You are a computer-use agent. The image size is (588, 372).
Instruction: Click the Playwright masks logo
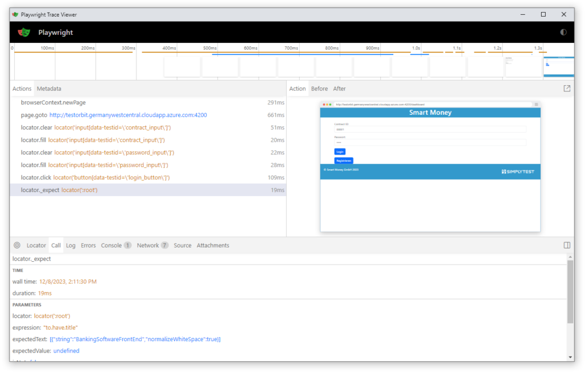point(23,33)
